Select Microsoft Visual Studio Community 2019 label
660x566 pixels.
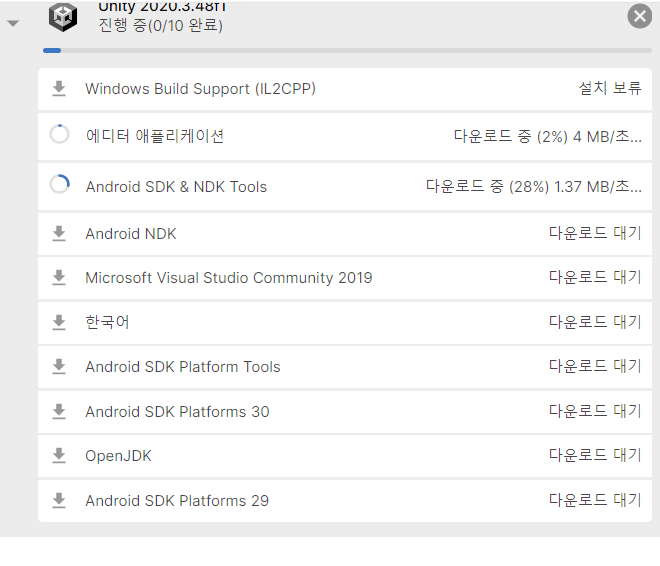(x=229, y=278)
